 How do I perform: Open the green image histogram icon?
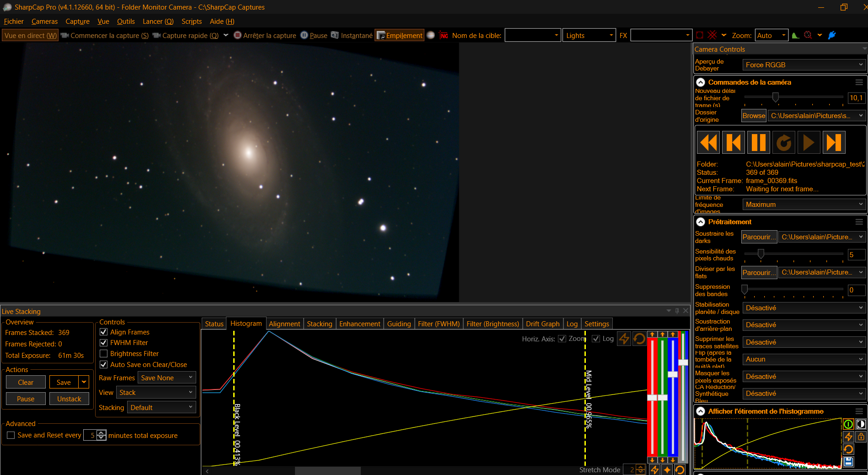tap(795, 35)
